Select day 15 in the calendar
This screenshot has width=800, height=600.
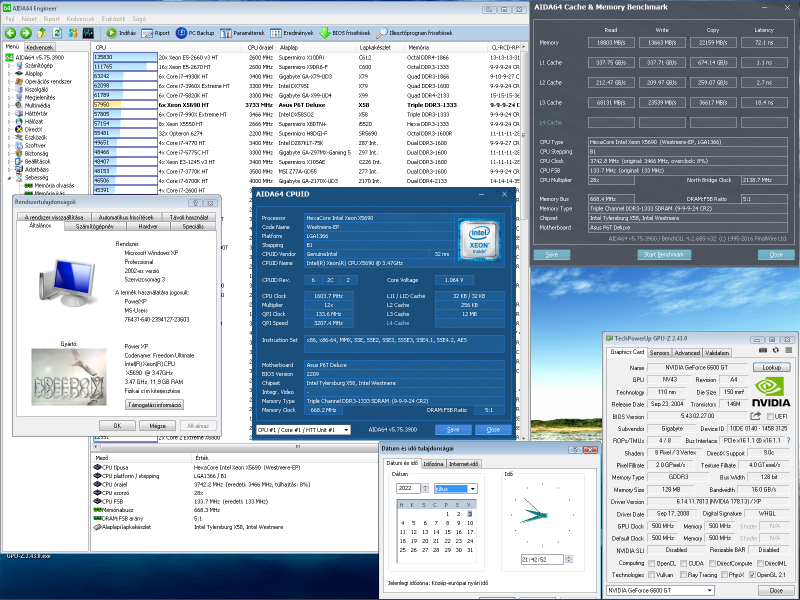click(448, 532)
